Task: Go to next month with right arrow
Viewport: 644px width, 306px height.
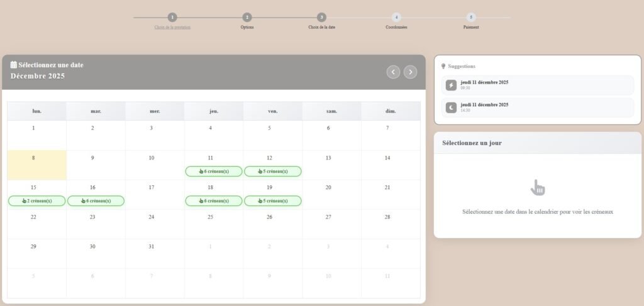Action: tap(410, 72)
